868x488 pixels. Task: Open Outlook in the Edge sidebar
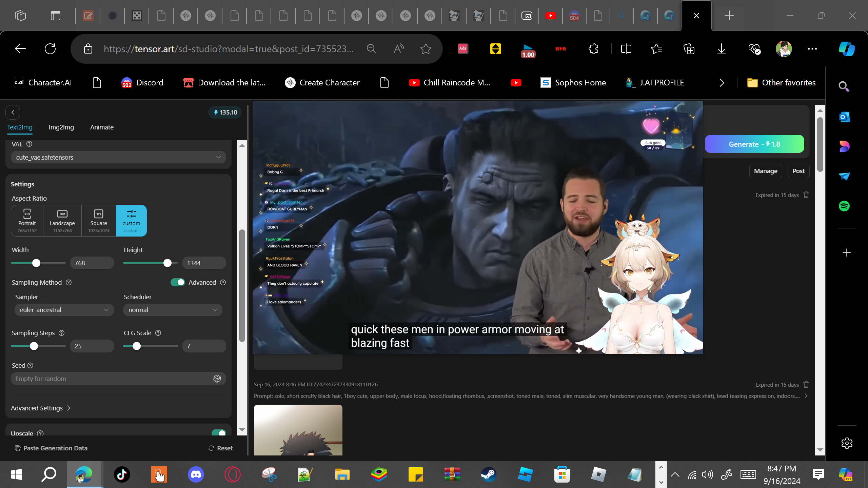click(x=844, y=117)
